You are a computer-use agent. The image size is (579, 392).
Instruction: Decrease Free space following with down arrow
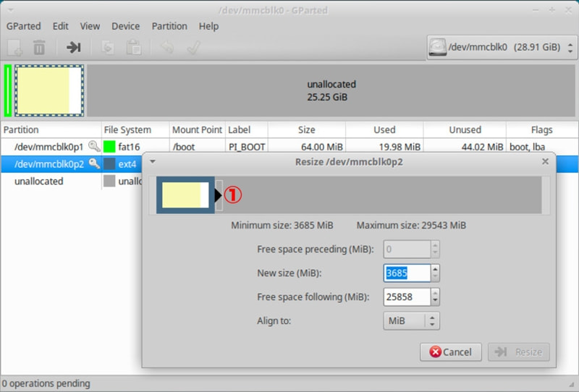(435, 301)
